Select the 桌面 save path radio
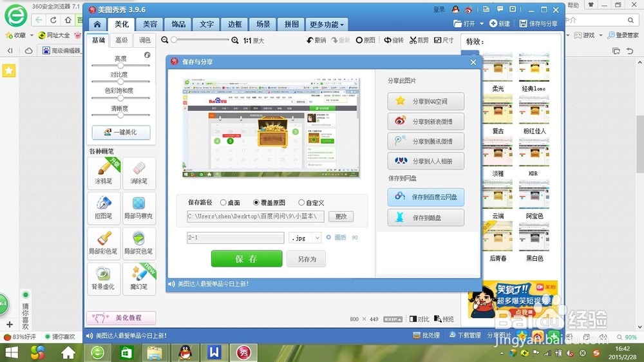 pos(223,202)
